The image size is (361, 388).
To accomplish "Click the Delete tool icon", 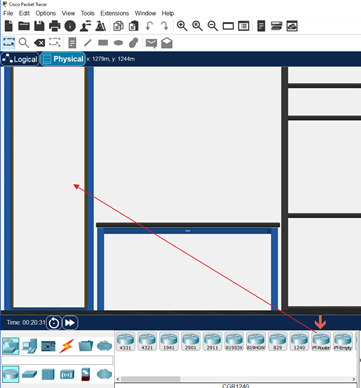I will click(x=39, y=43).
